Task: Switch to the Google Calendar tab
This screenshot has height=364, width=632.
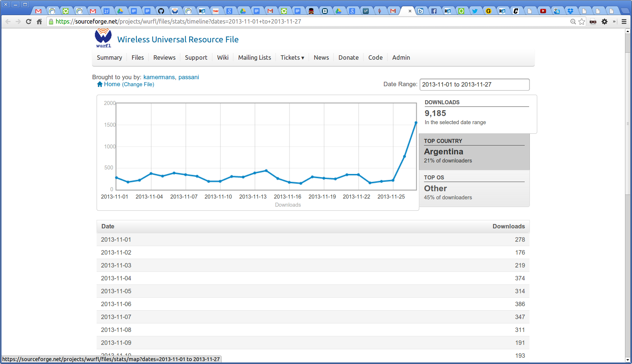Action: point(107,11)
